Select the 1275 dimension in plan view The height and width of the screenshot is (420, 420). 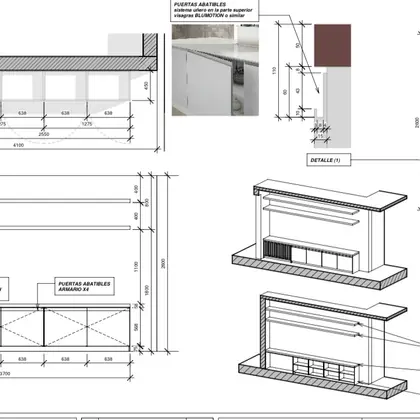click(87, 124)
